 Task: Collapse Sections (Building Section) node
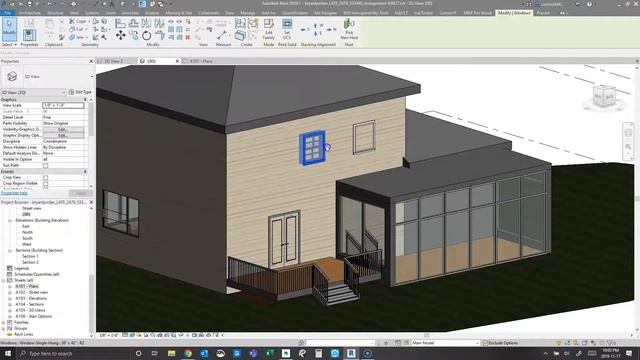click(10, 250)
